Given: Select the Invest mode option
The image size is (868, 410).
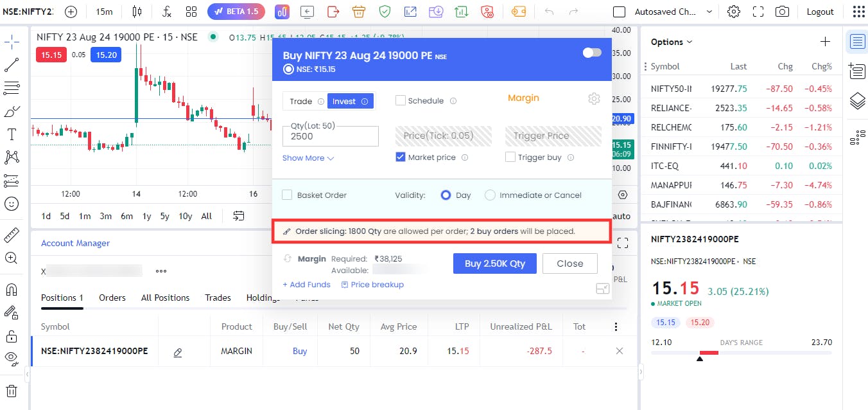Looking at the screenshot, I should point(351,102).
